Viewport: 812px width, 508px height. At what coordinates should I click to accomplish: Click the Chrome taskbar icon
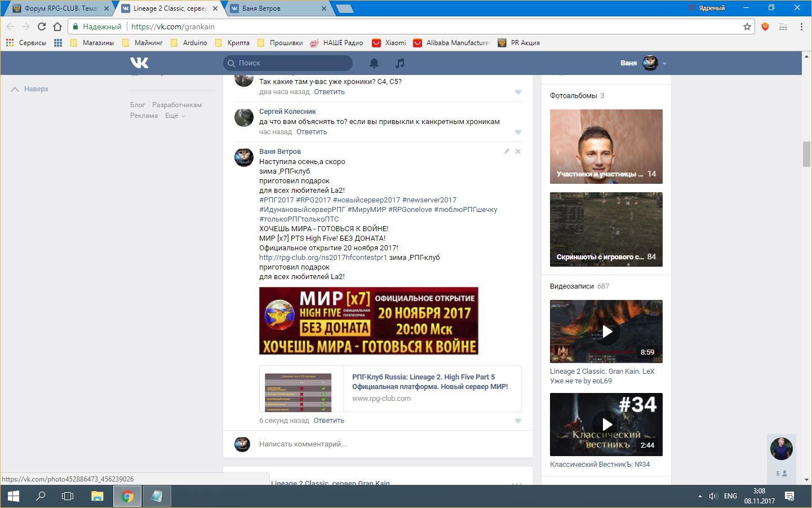tap(127, 496)
